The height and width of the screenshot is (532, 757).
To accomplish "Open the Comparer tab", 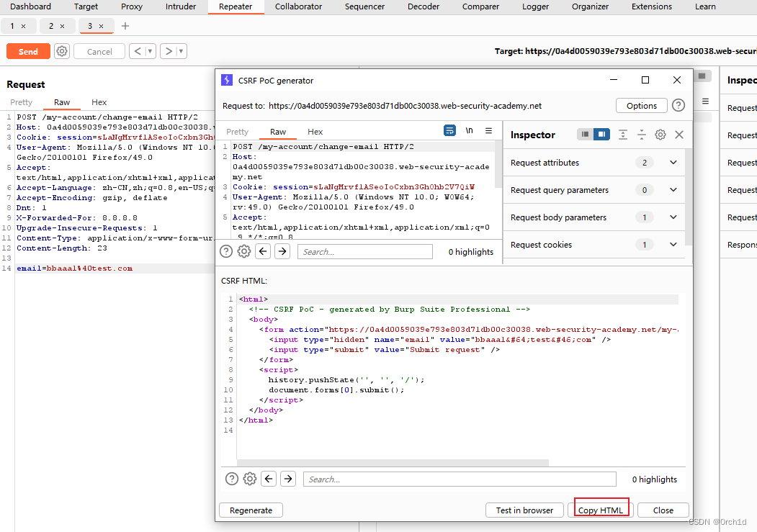I will 480,6.
